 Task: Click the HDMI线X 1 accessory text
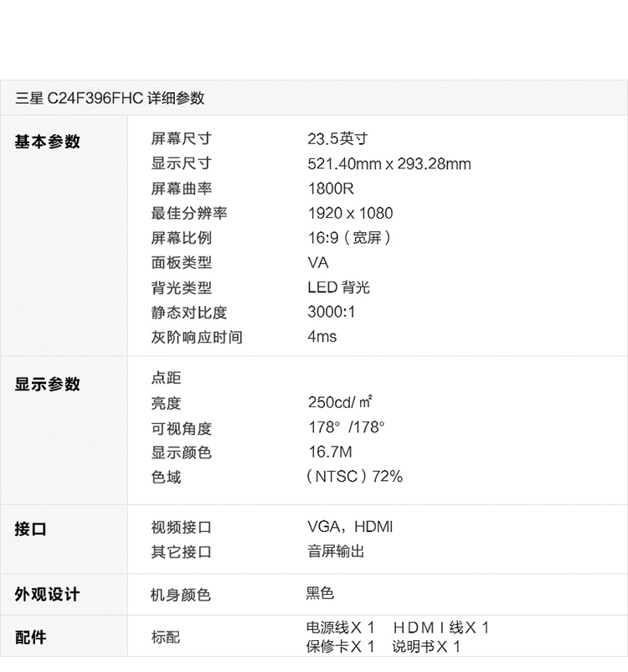[x=441, y=628]
